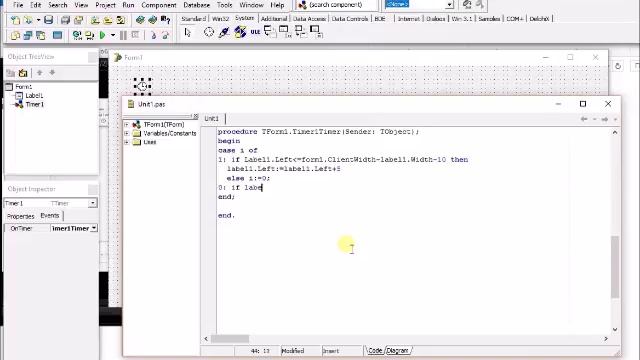
Task: Click the Object TreeView move down arrow
Action: [x=52, y=73]
